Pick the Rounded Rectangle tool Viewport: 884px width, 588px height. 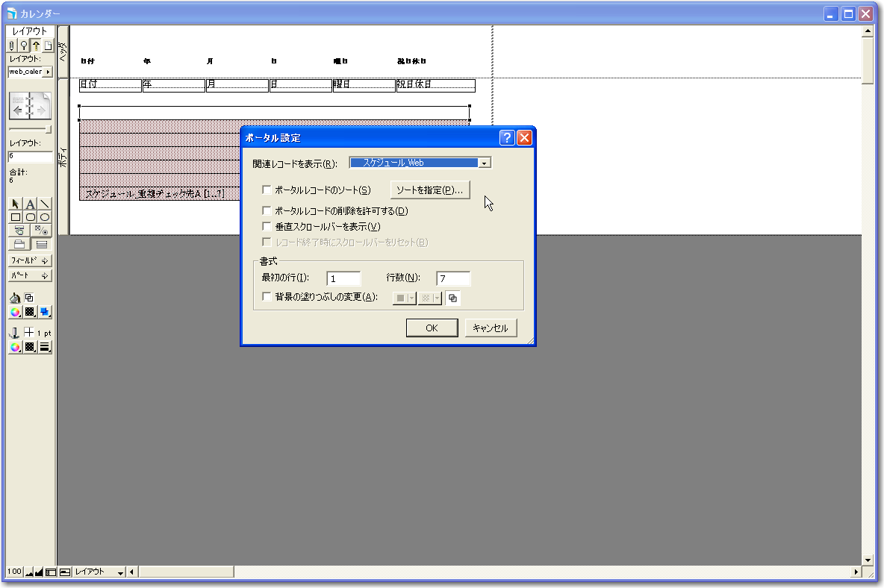click(x=30, y=217)
